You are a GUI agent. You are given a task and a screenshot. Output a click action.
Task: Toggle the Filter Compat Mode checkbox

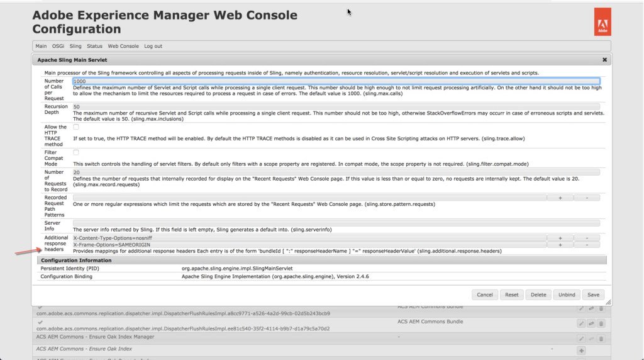[x=76, y=152]
